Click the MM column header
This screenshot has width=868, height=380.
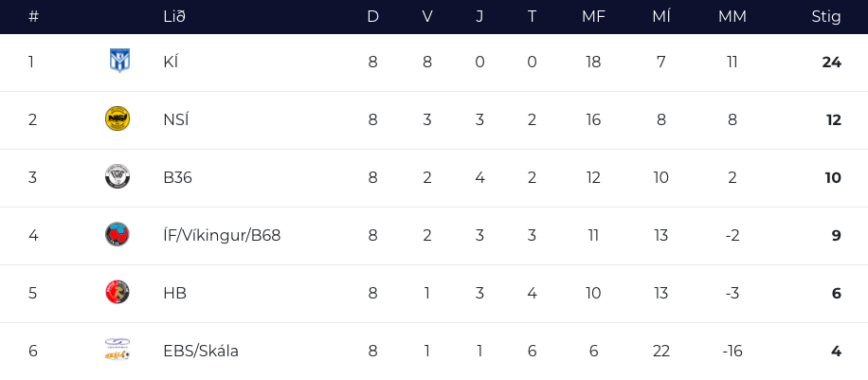732,17
